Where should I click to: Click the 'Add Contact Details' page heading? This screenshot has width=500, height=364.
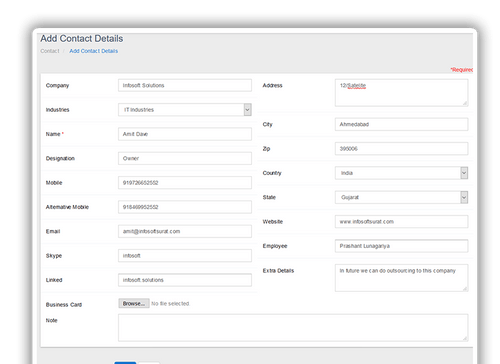click(82, 39)
